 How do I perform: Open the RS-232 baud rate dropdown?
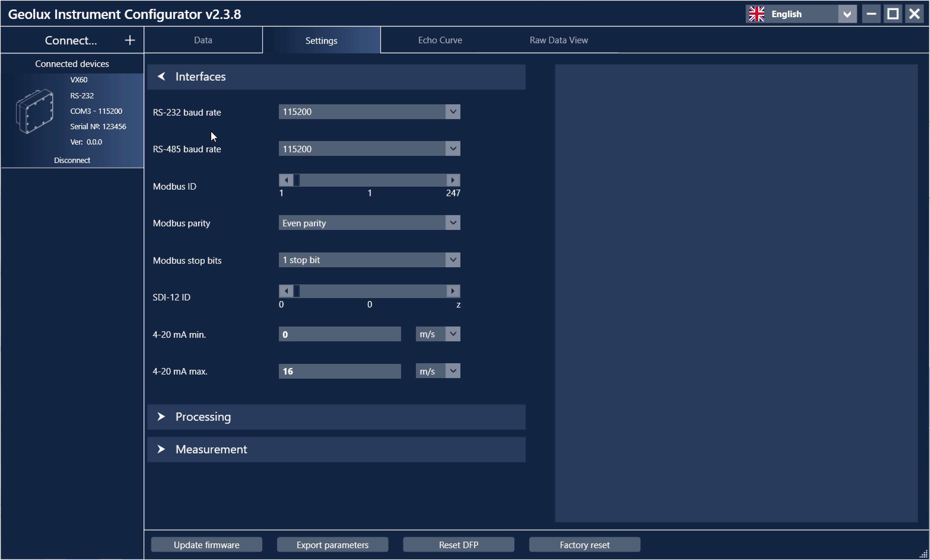coord(453,112)
